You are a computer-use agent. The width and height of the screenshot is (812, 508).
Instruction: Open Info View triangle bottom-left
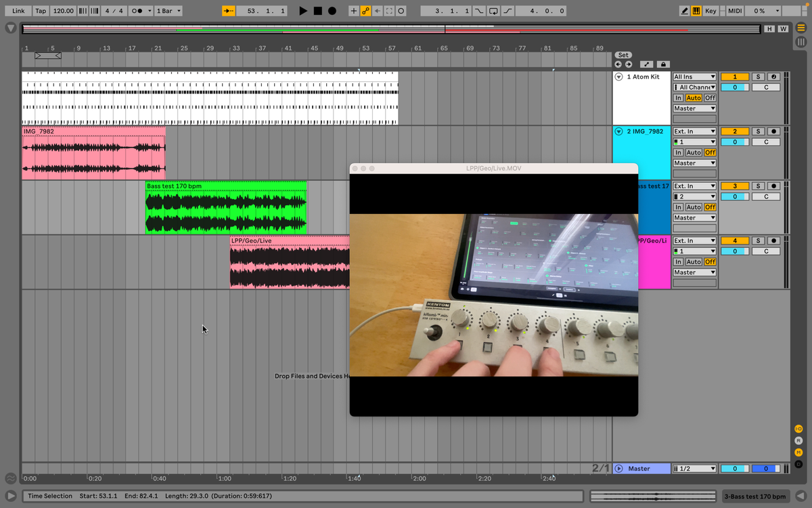point(11,496)
